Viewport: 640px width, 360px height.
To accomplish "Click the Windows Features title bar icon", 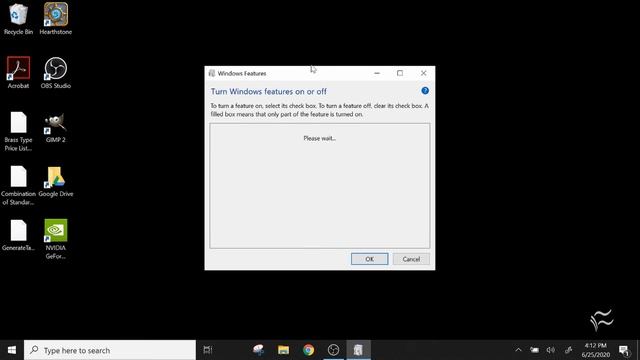I will click(x=211, y=73).
